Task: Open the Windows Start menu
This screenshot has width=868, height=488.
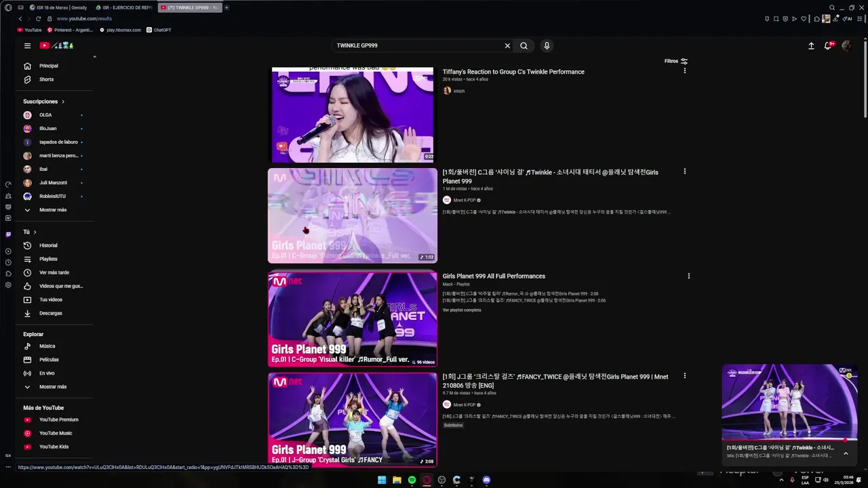Action: tap(382, 480)
